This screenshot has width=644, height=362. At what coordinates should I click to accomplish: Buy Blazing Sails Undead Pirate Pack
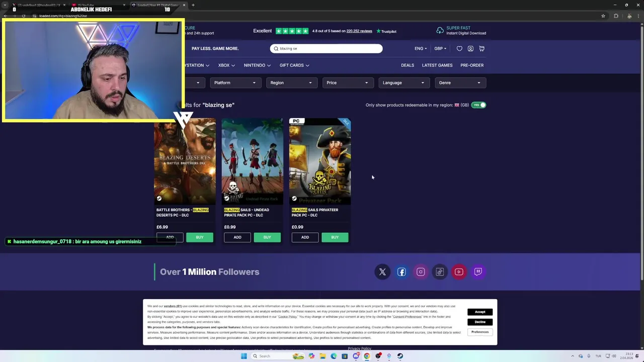(267, 237)
